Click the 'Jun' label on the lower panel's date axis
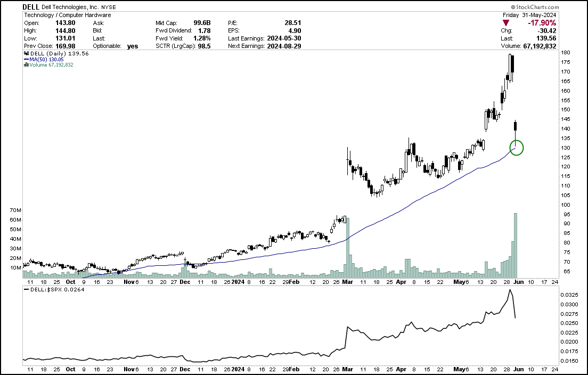 coord(518,369)
